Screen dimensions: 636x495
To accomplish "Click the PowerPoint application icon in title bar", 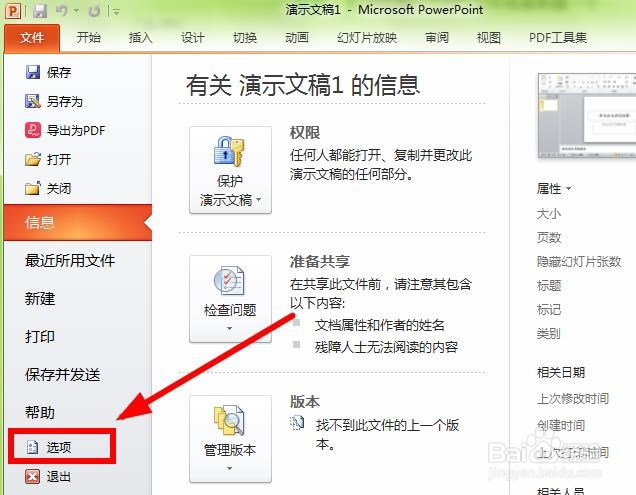I will pos(13,11).
